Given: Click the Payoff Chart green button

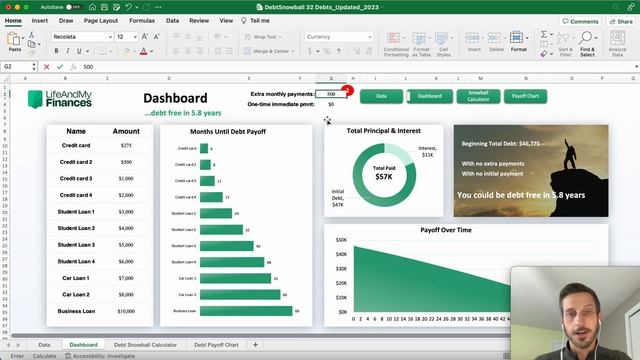Looking at the screenshot, I should (525, 96).
